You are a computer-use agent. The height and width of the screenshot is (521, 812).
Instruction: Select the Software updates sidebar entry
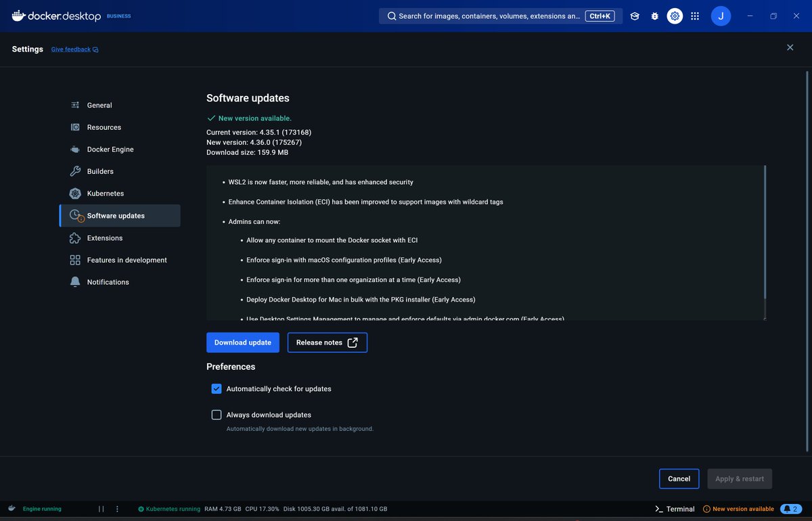point(120,216)
